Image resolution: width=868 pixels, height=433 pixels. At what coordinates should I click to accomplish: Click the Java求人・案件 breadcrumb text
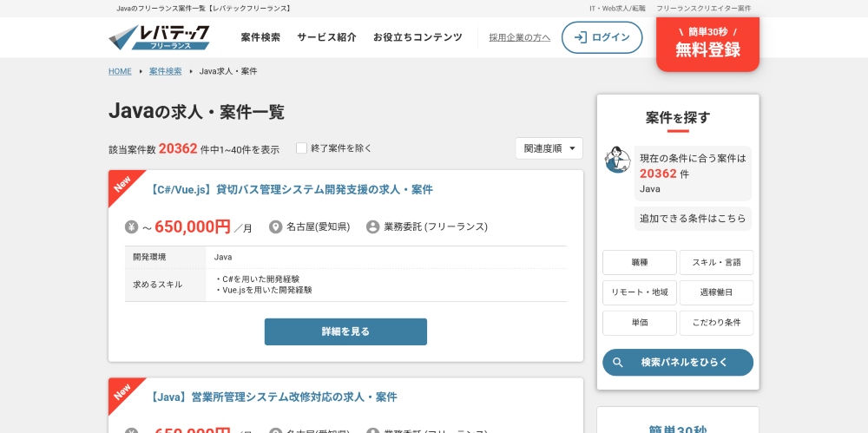228,71
